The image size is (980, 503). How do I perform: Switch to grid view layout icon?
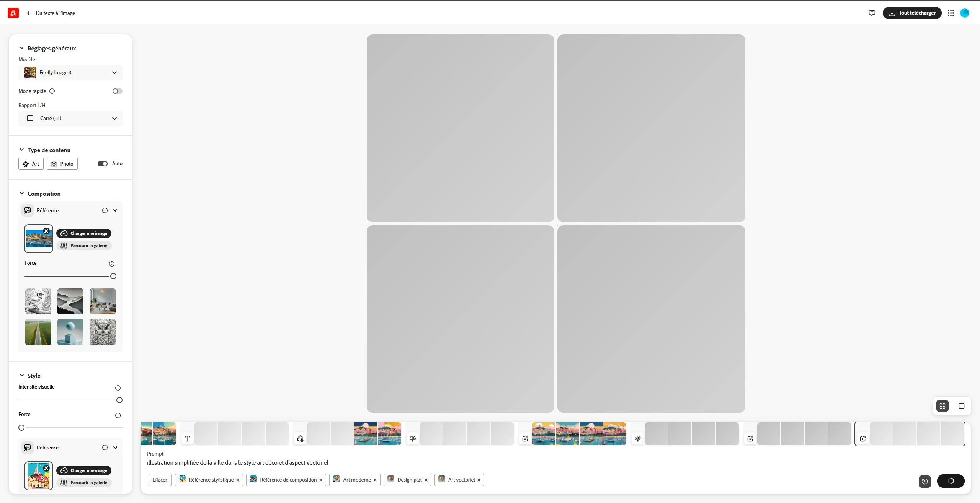pos(942,406)
